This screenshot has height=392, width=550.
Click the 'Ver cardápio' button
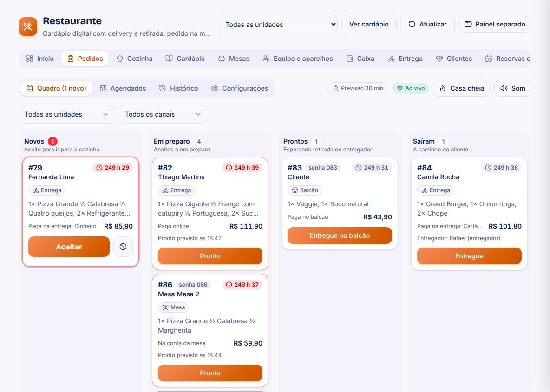tap(369, 24)
